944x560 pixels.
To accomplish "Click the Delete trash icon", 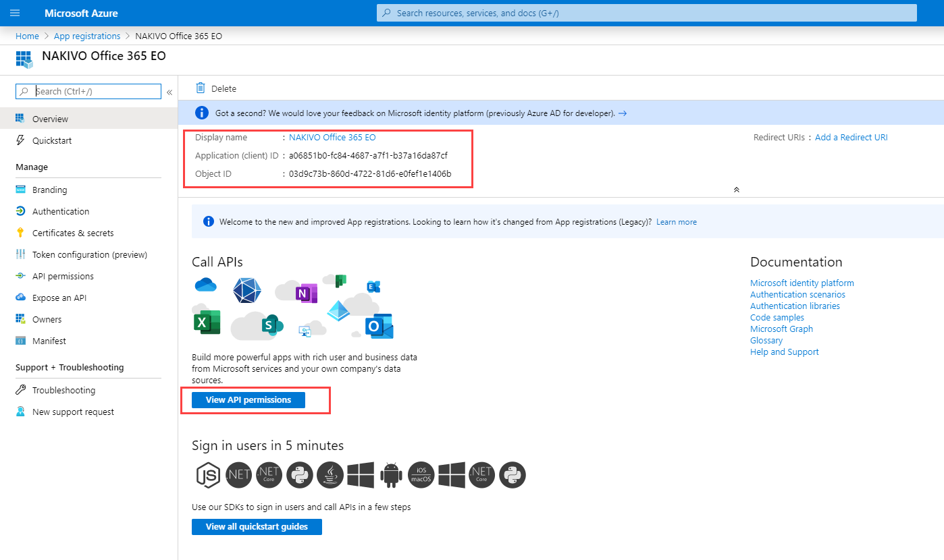I will pyautogui.click(x=201, y=88).
